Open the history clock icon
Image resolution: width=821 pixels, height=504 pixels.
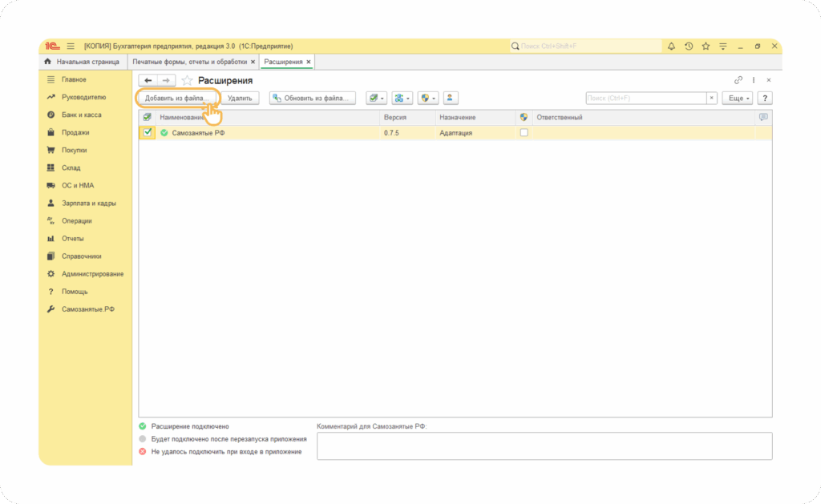pyautogui.click(x=688, y=46)
